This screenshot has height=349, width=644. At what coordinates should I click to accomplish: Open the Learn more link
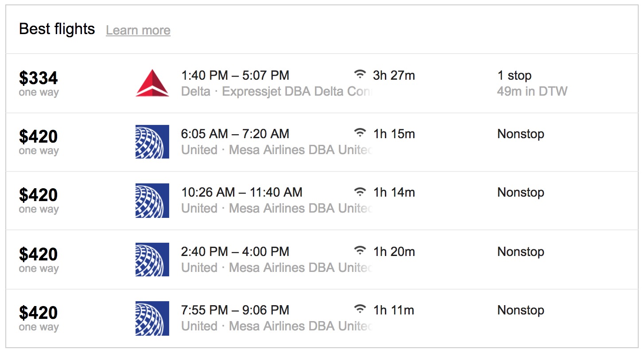[138, 30]
